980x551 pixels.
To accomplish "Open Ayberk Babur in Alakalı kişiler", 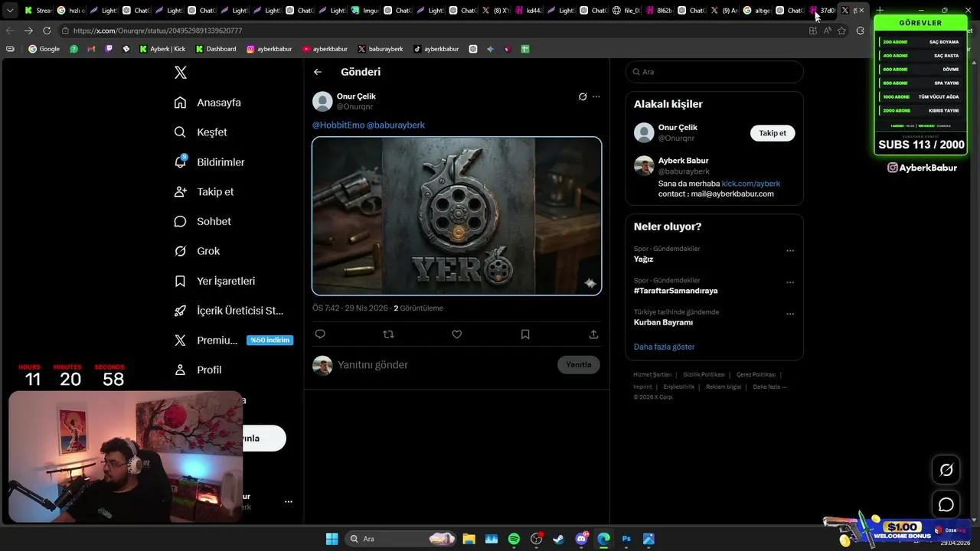I will click(683, 161).
